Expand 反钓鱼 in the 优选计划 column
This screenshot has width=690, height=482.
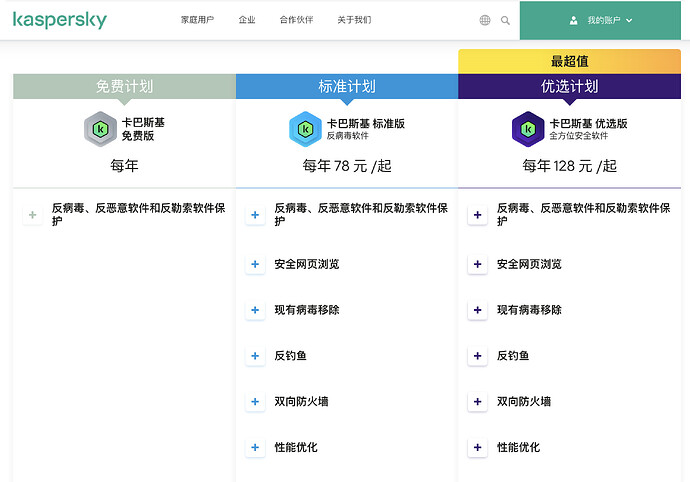[477, 356]
